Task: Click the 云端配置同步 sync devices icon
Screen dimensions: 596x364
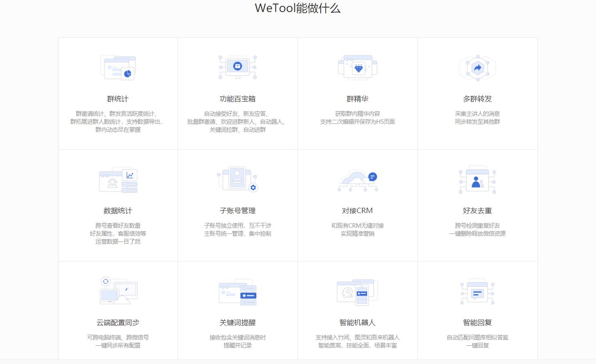Action: point(118,291)
